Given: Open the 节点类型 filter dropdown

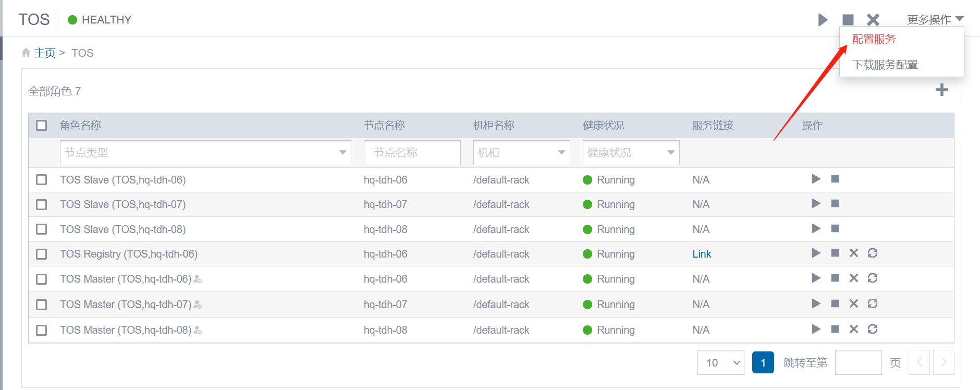Looking at the screenshot, I should click(x=205, y=153).
